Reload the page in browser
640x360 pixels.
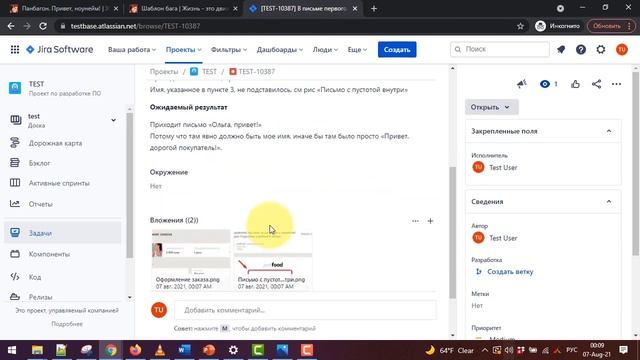coord(43,26)
